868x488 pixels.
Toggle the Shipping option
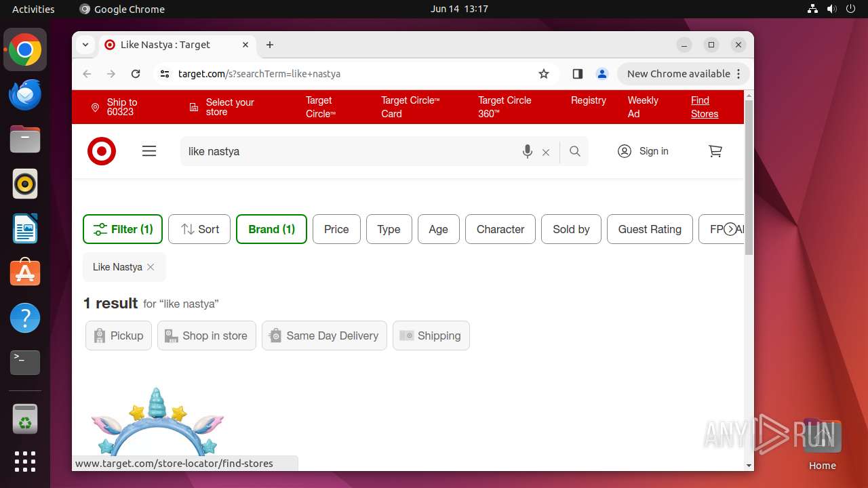(431, 335)
